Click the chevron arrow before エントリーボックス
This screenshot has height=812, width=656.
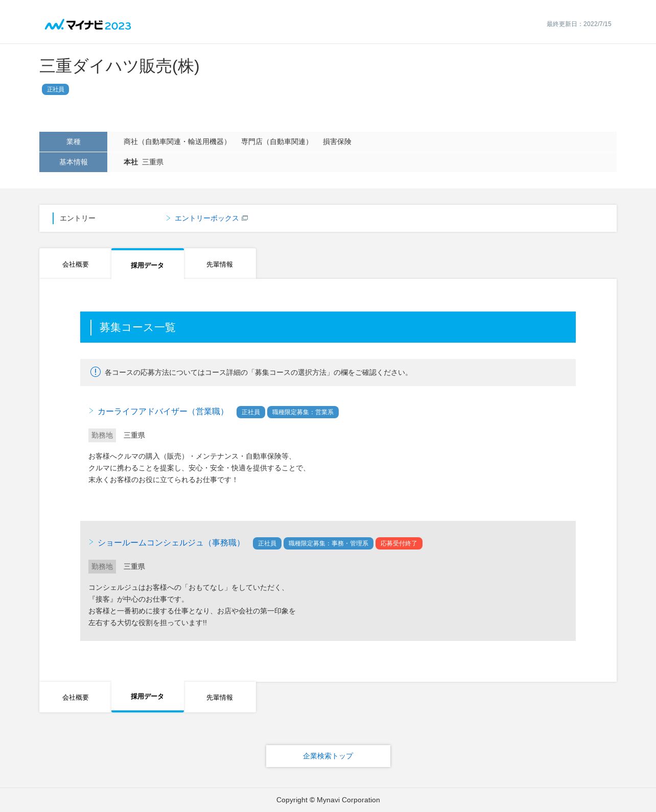(168, 218)
